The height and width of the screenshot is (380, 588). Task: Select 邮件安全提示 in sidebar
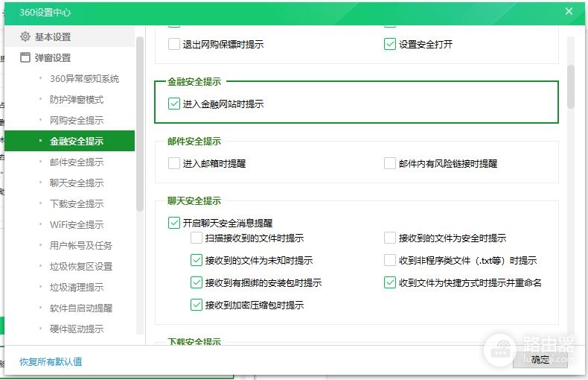click(76, 162)
